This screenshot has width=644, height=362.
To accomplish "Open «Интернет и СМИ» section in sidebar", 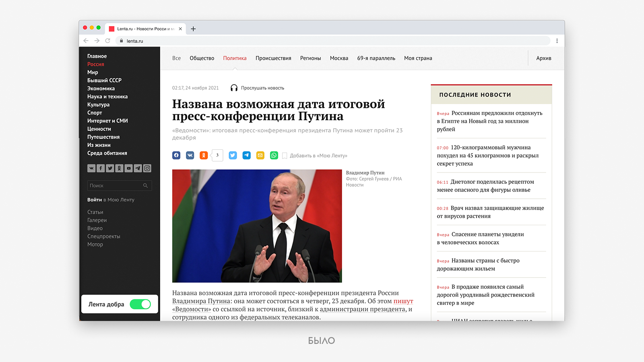I will (x=107, y=121).
